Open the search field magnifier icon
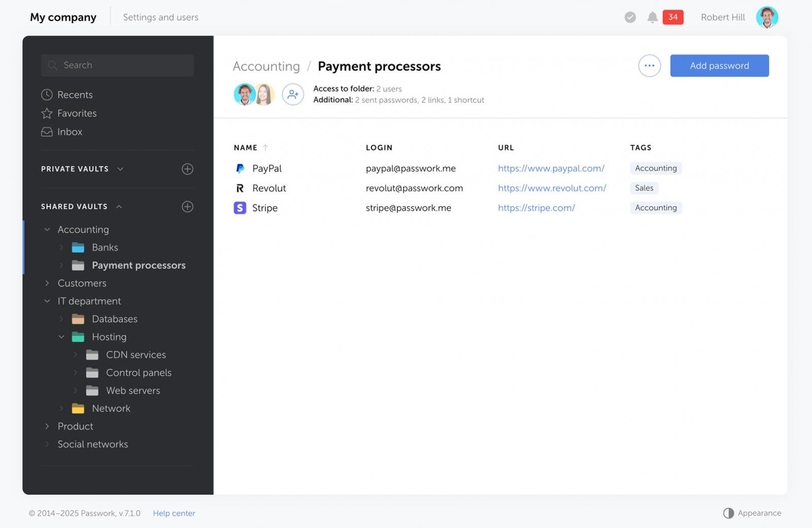 [53, 65]
